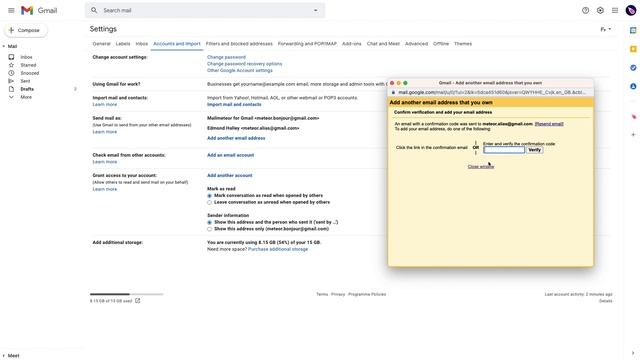The height and width of the screenshot is (360, 640).
Task: Click the Gmail logo
Action: click(x=39, y=10)
